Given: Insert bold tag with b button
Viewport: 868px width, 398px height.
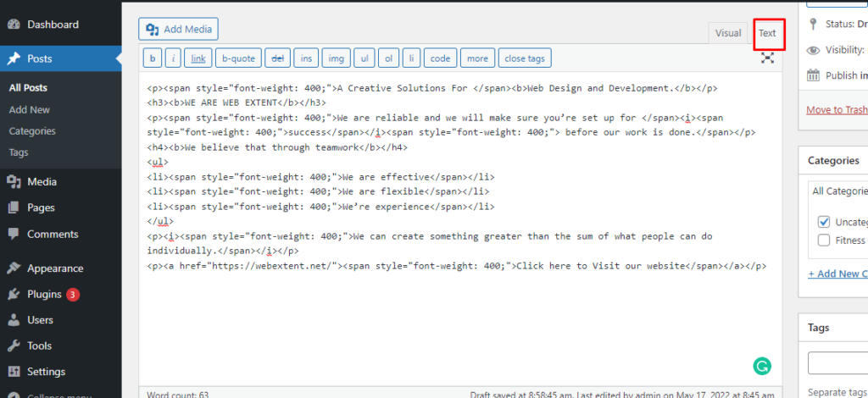Looking at the screenshot, I should (x=153, y=58).
